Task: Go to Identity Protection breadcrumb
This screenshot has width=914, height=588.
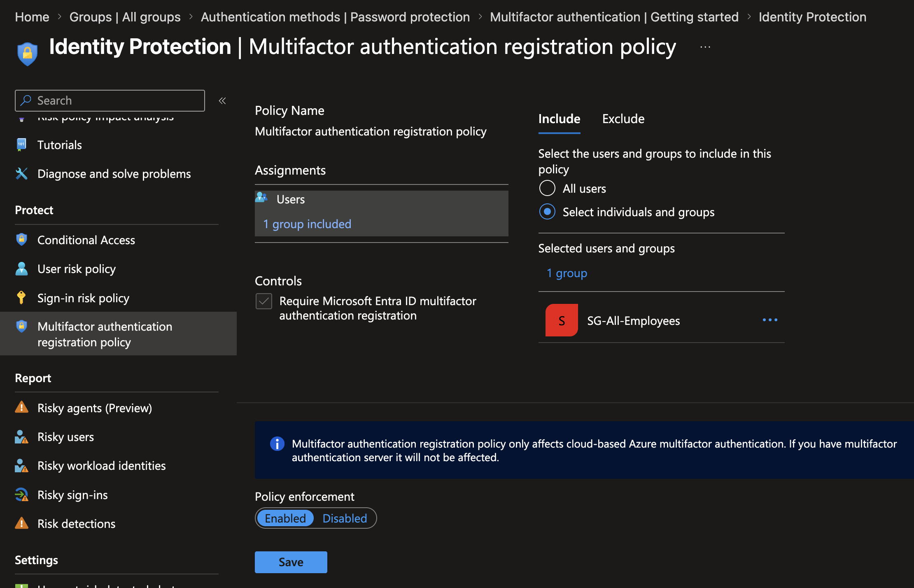Action: point(812,17)
